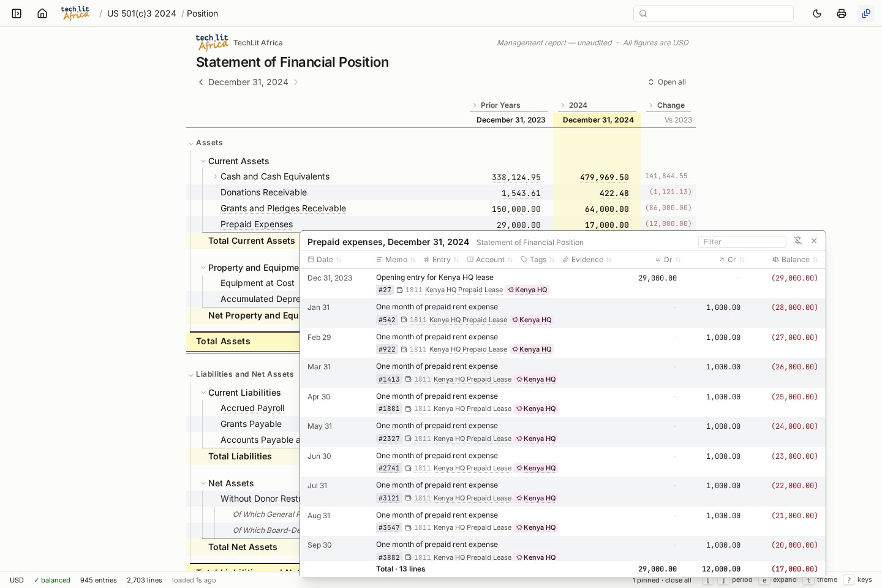Focus the Filter field in the popup
This screenshot has width=882, height=588.
pyautogui.click(x=742, y=242)
